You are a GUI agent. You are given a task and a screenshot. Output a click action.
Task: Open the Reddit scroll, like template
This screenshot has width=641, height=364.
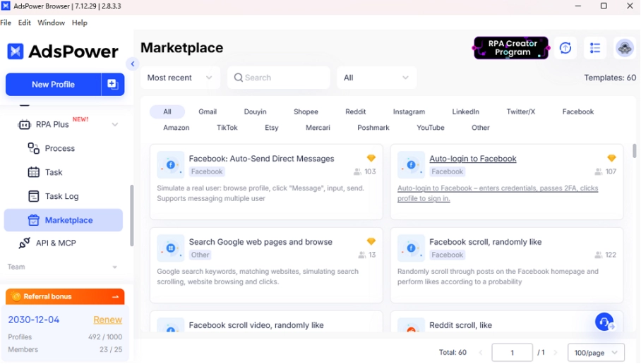[x=460, y=325]
